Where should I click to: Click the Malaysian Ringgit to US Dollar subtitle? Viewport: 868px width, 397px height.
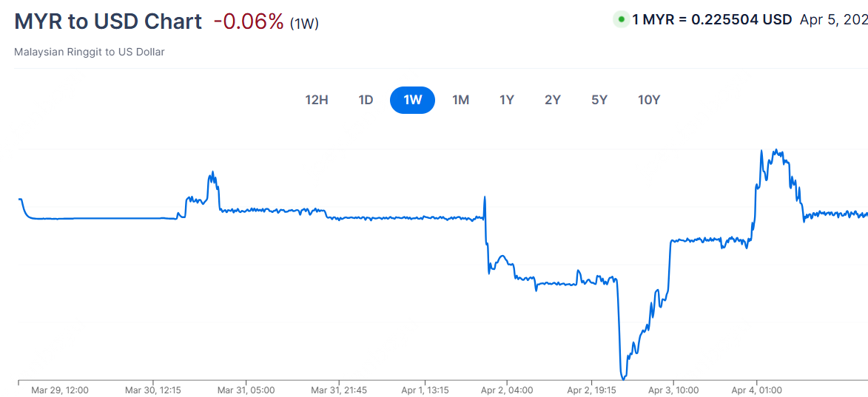89,52
